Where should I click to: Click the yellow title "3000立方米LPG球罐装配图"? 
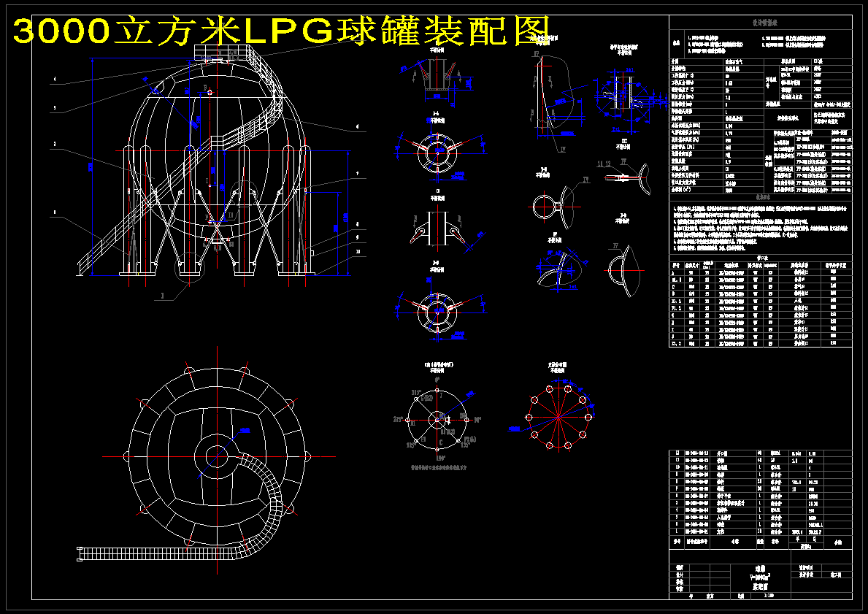(x=281, y=31)
